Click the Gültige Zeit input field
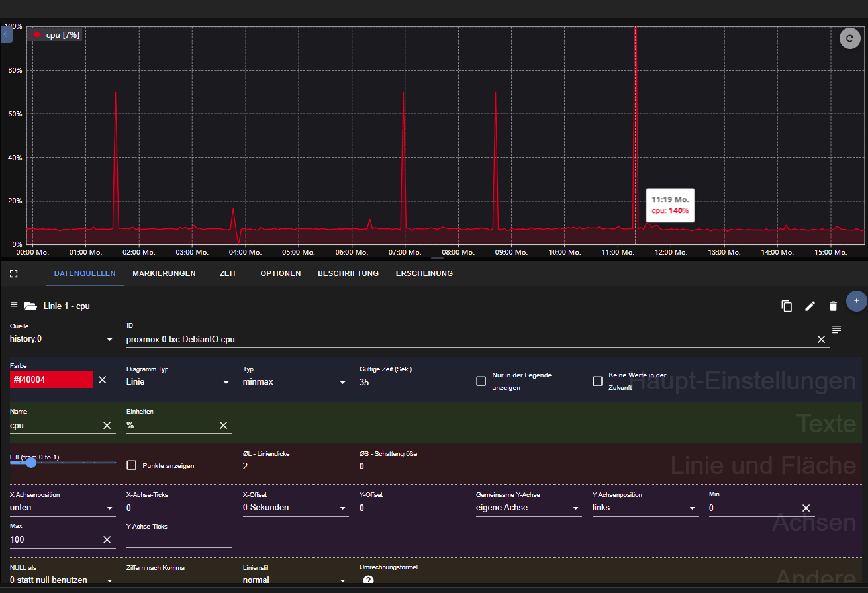868x593 pixels. (x=412, y=382)
